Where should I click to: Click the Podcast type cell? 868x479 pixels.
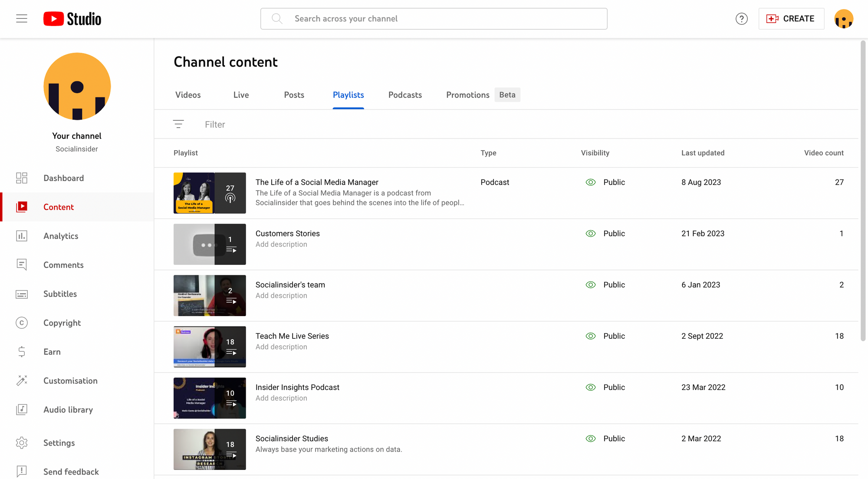coord(495,182)
